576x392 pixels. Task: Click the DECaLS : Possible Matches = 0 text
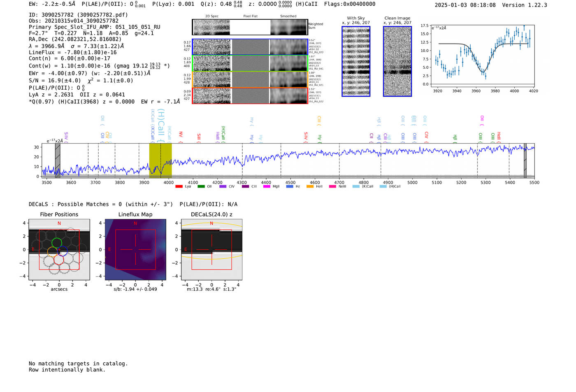pos(101,204)
